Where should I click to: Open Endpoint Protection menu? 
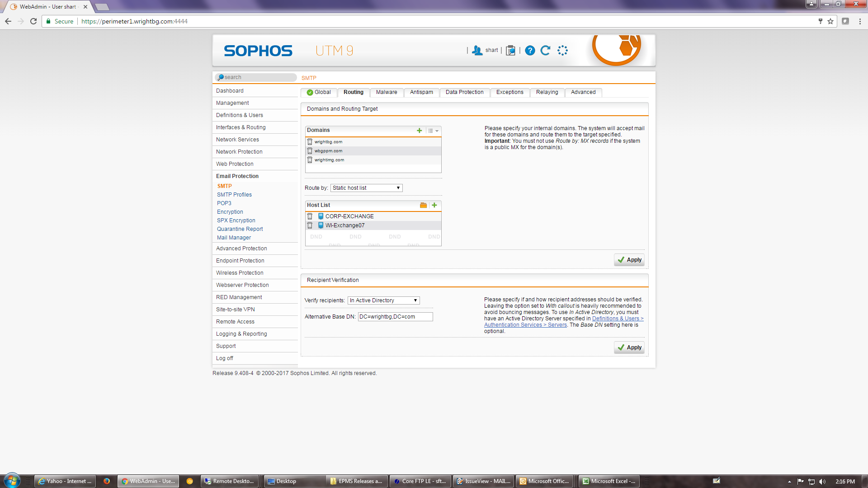[x=255, y=261]
